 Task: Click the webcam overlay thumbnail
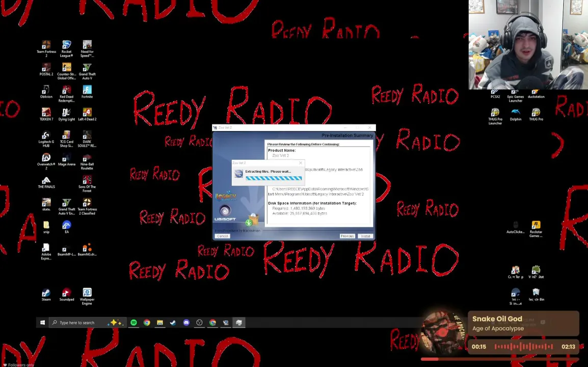[528, 45]
